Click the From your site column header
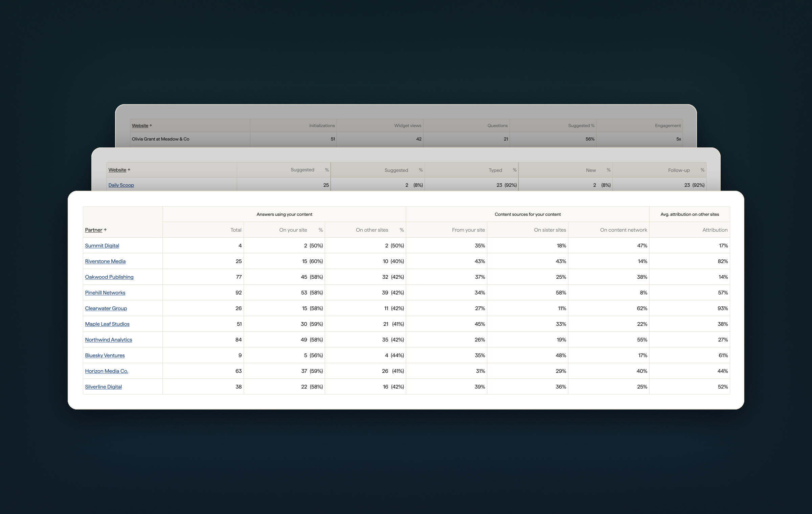The image size is (812, 514). [468, 230]
